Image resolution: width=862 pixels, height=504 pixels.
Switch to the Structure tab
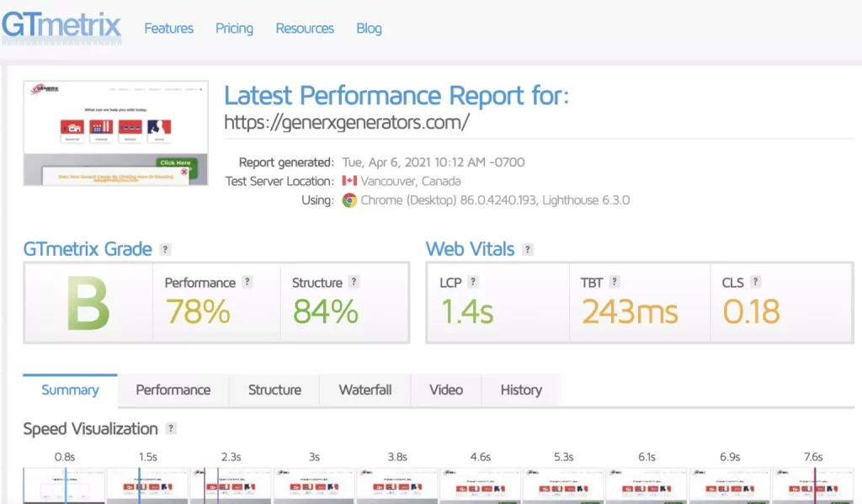(274, 390)
